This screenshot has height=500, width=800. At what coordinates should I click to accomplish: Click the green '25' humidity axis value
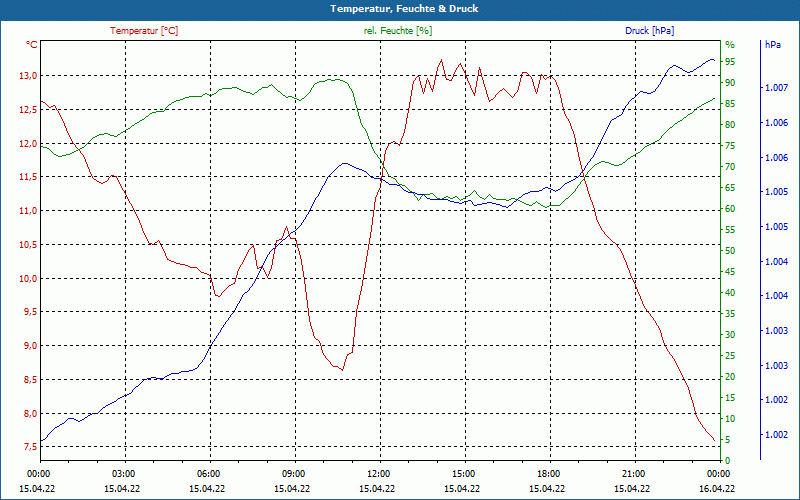coord(730,356)
